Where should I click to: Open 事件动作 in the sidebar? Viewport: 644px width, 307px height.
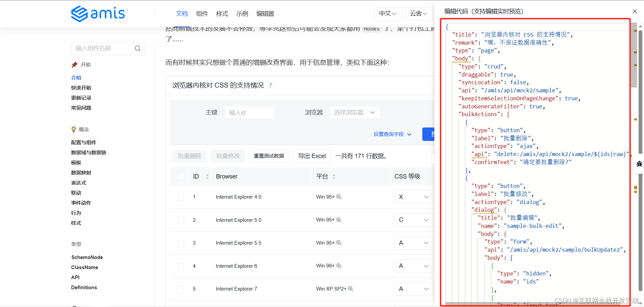tap(81, 203)
